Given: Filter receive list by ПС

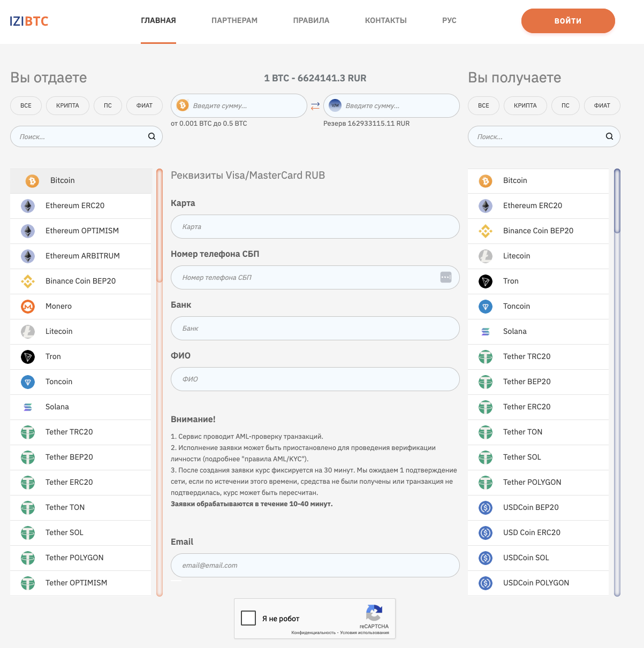Looking at the screenshot, I should [565, 105].
